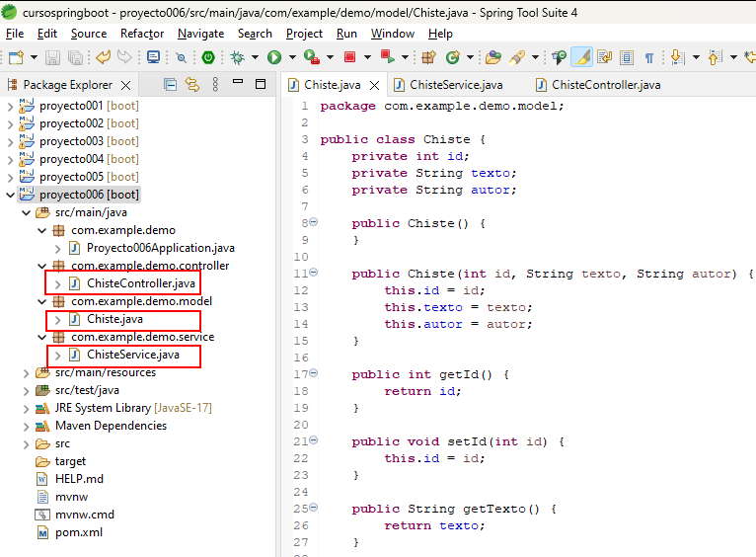Close the Chiste.java editor tab
The height and width of the screenshot is (557, 756).
coord(374,85)
